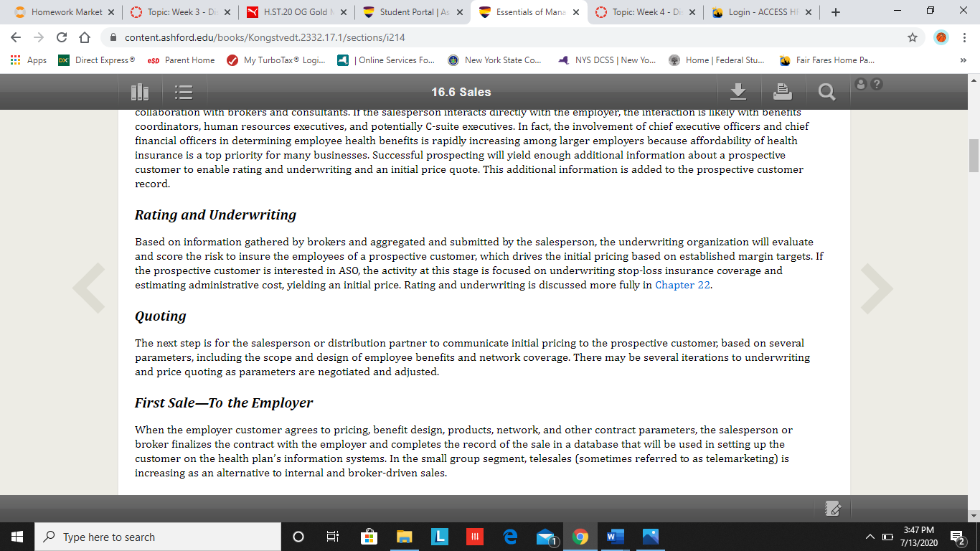Open the library books icon in reader toolbar
Viewport: 980px width, 551px height.
[x=140, y=92]
